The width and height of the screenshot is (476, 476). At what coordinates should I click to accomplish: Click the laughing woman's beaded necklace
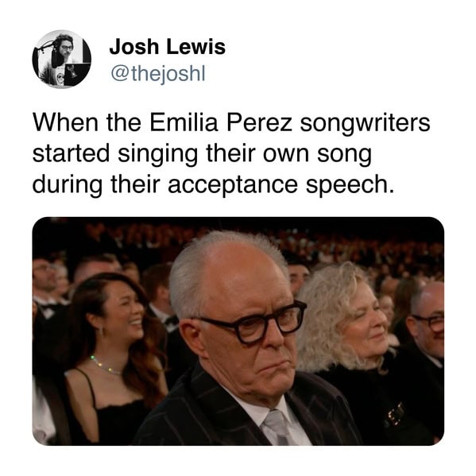[106, 364]
